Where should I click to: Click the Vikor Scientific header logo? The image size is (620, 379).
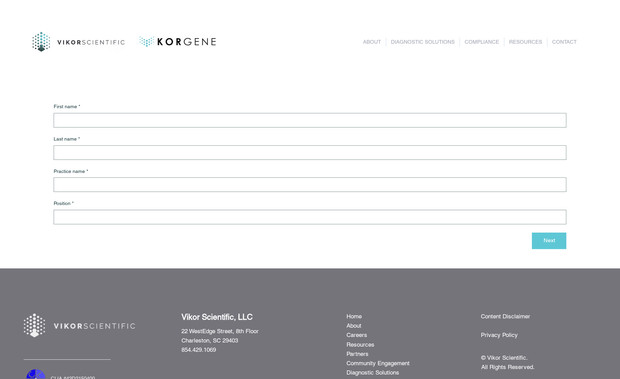point(78,42)
